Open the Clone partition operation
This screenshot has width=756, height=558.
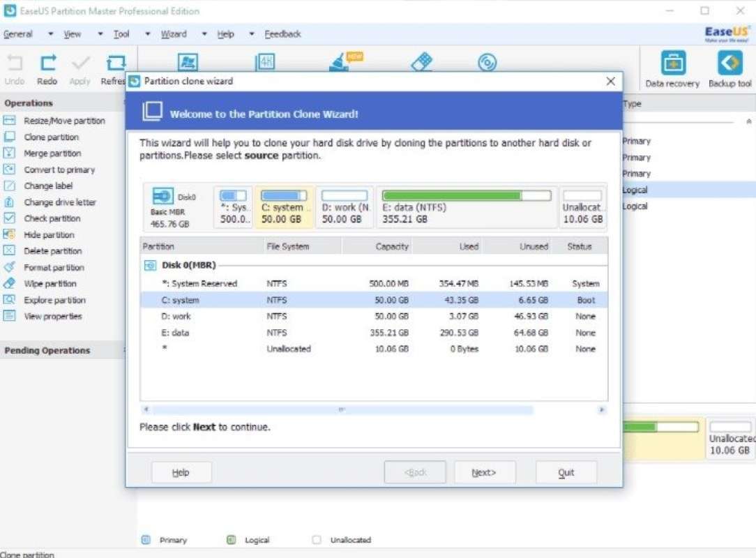pyautogui.click(x=53, y=137)
